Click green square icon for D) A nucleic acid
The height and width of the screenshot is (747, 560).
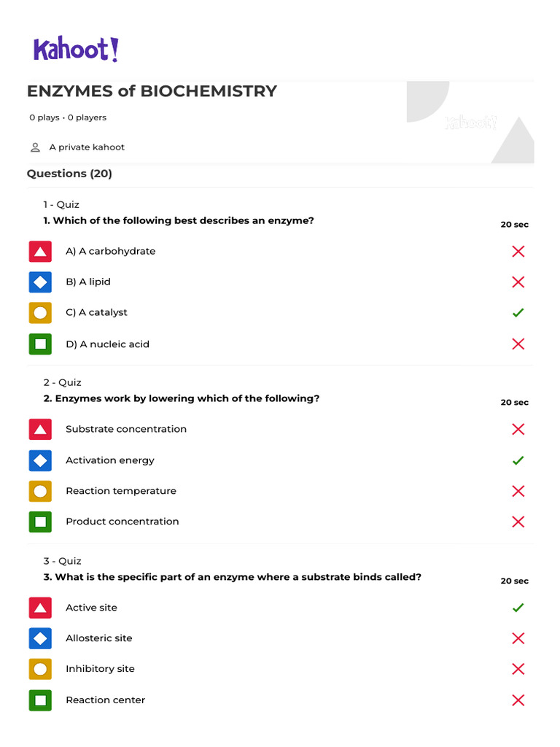pyautogui.click(x=40, y=344)
